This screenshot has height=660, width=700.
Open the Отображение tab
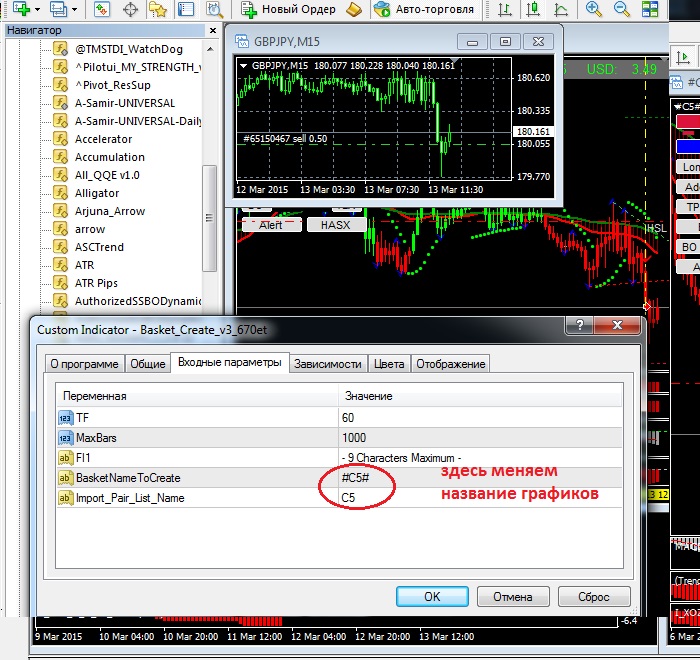click(x=450, y=364)
